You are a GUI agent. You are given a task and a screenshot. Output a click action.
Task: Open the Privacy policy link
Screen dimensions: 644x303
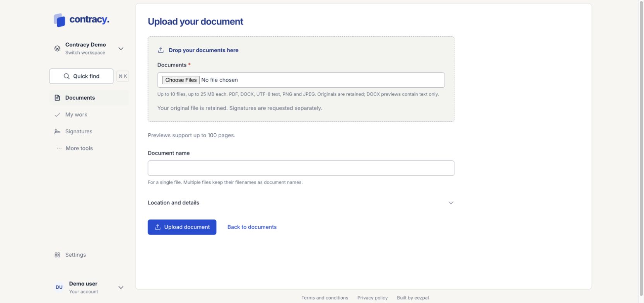click(x=372, y=298)
